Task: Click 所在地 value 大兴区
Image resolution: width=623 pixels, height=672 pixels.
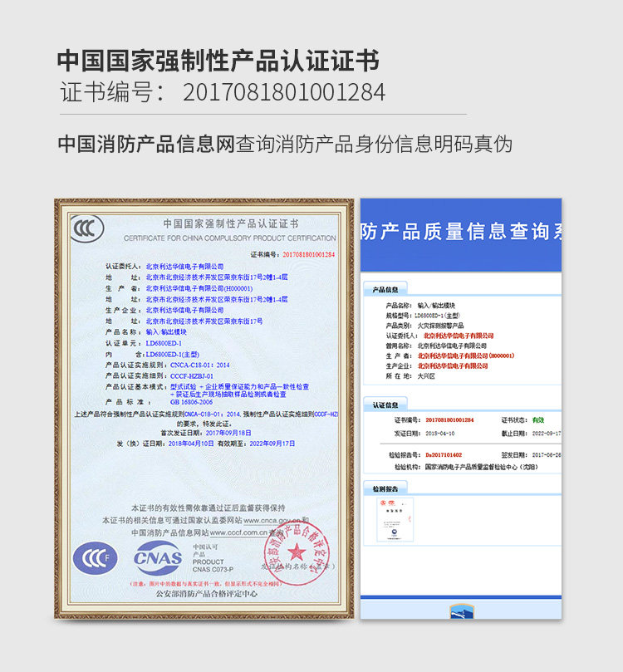Action: (426, 376)
